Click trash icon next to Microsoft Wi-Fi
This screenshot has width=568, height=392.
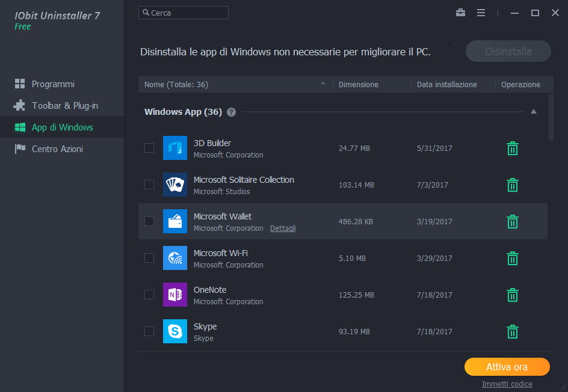click(512, 259)
